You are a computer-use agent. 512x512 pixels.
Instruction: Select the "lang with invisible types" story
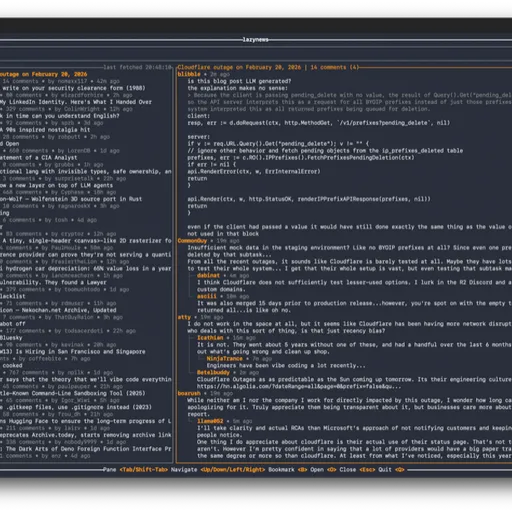86,172
